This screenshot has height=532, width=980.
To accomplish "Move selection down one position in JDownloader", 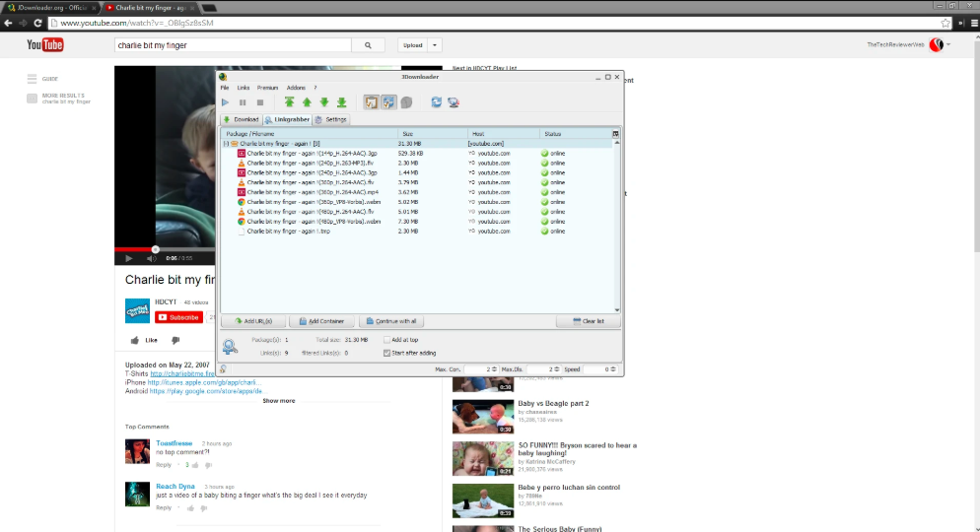I will click(324, 102).
